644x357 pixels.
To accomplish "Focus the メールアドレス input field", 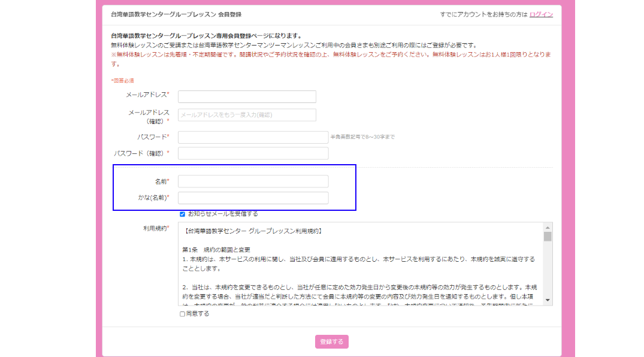I will (x=247, y=97).
